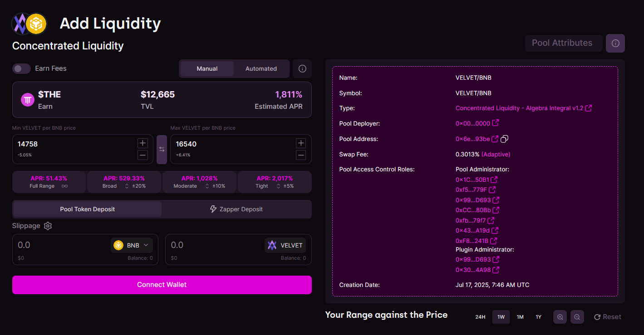644x335 pixels.
Task: Click the Connect Wallet button
Action: coord(162,285)
